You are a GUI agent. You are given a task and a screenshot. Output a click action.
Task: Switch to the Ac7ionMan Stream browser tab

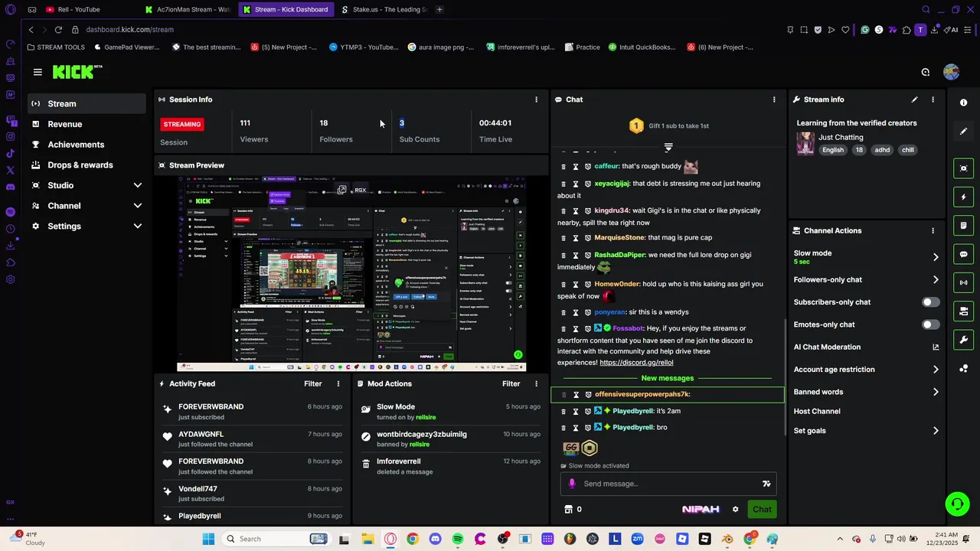[x=188, y=9]
